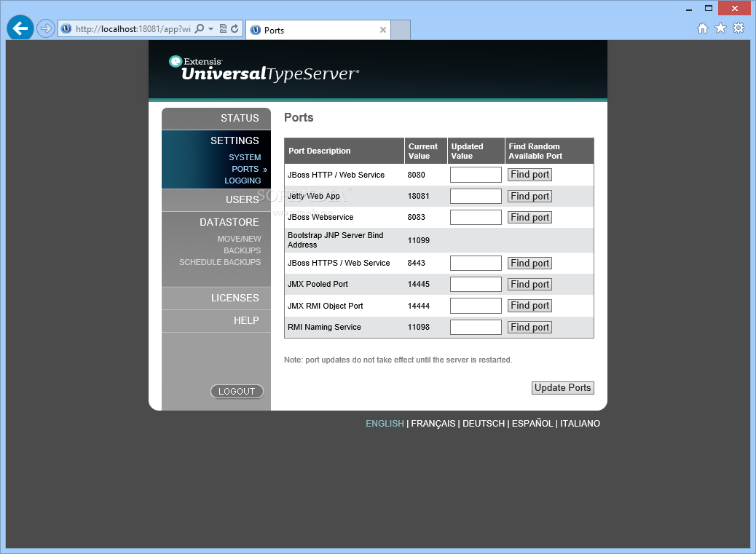Find port for RMI Naming Service
This screenshot has height=554, width=756.
tap(530, 327)
